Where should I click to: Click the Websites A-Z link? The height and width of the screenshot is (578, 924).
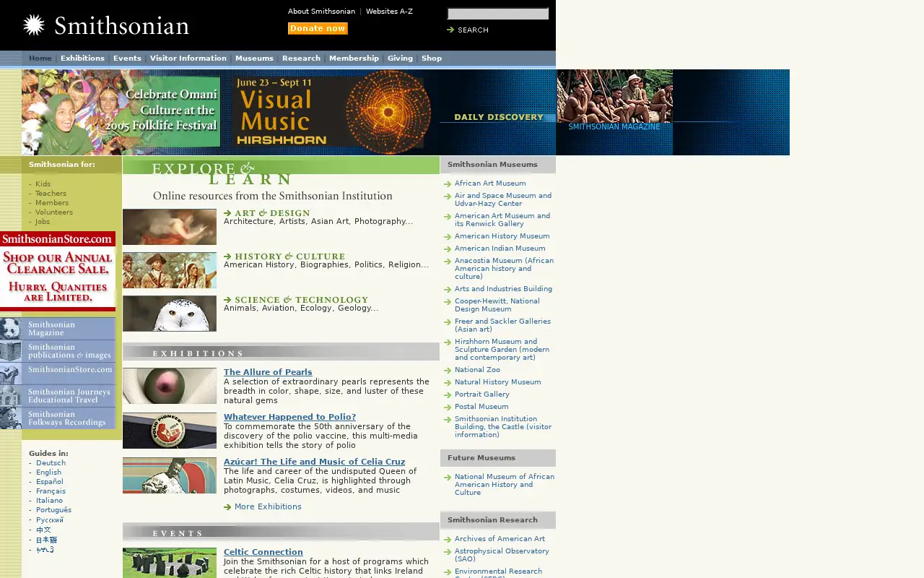coord(389,12)
